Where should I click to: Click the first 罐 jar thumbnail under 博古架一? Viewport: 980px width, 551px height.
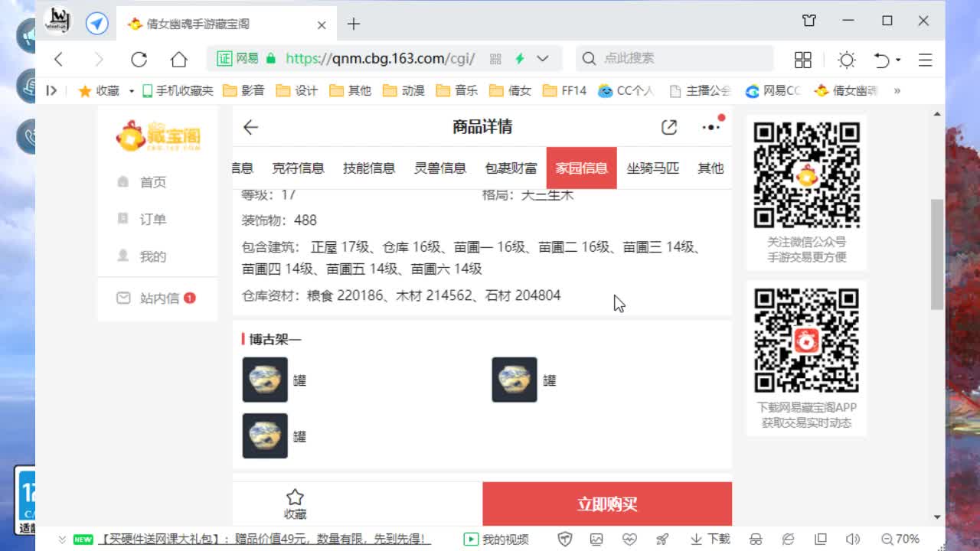tap(265, 380)
